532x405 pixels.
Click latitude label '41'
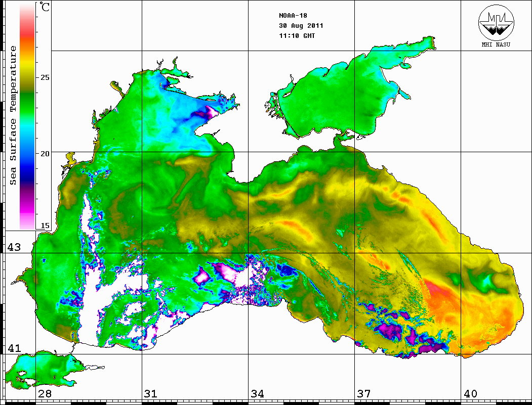tap(14, 348)
